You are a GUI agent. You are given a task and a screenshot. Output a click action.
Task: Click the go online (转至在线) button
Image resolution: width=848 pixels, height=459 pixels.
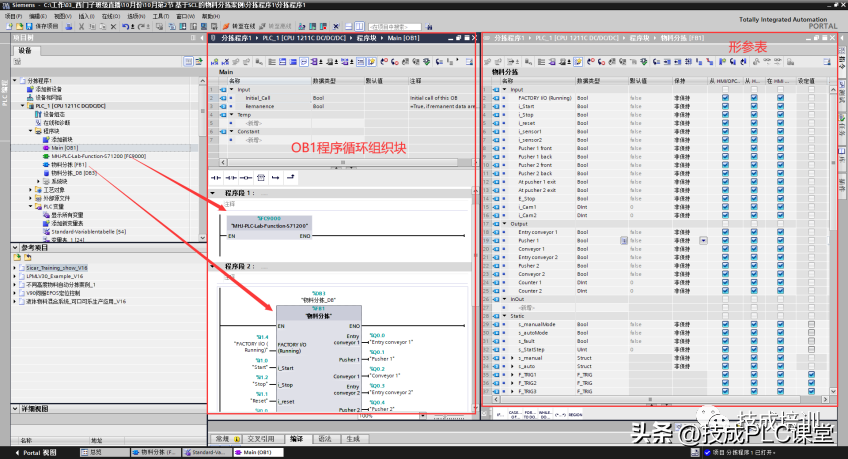[239, 26]
